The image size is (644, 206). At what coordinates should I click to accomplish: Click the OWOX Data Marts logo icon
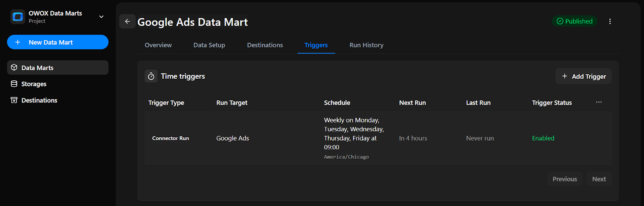click(x=18, y=17)
